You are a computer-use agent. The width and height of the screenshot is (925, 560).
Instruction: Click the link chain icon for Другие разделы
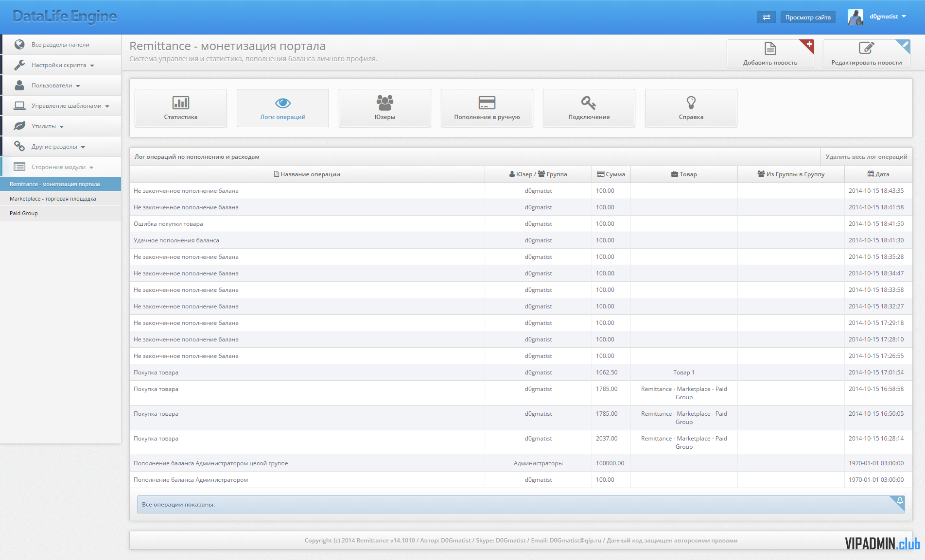point(19,146)
